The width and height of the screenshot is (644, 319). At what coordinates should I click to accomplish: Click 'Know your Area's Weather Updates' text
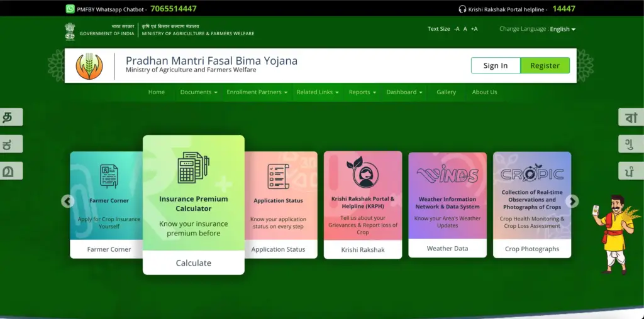(x=447, y=222)
